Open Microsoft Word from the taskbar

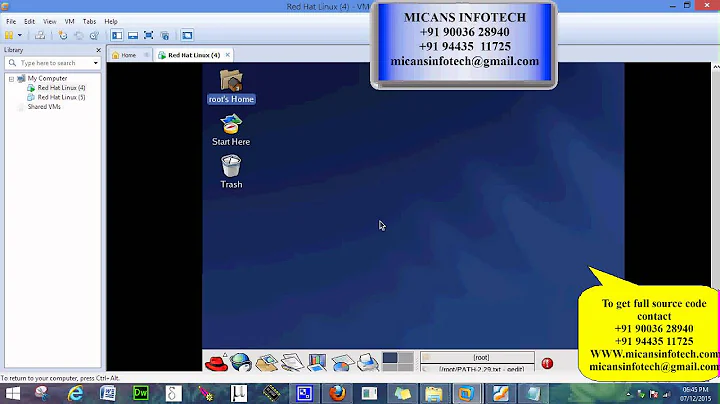108,393
